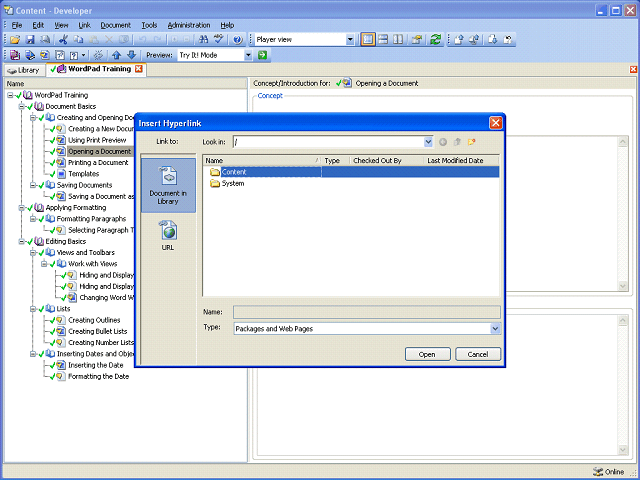The height and width of the screenshot is (480, 640).
Task: Select URL globe link type
Action: click(x=168, y=236)
